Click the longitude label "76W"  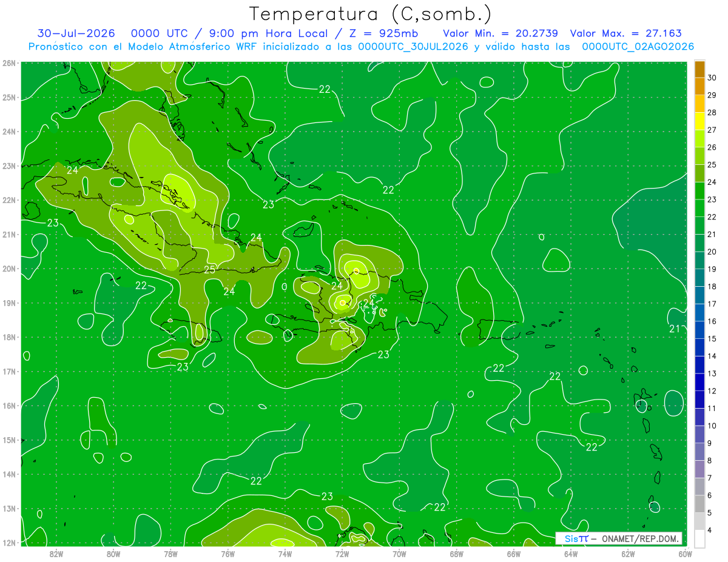(x=227, y=553)
